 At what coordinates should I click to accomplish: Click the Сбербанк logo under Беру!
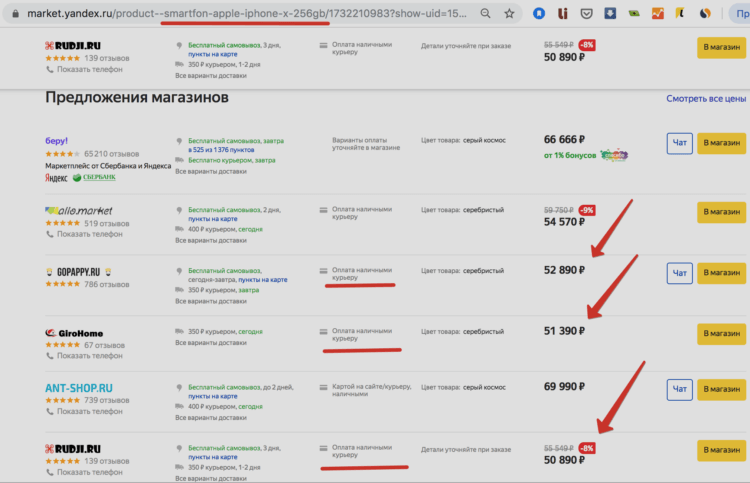(x=94, y=177)
